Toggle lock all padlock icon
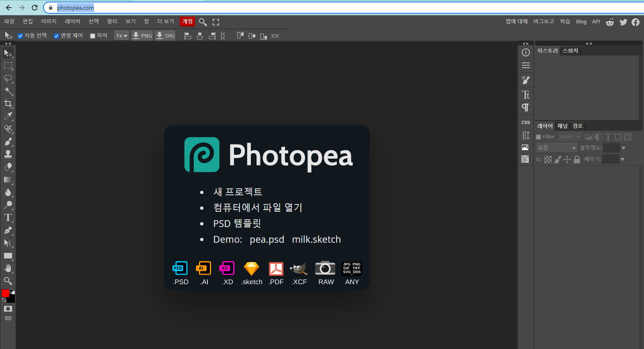 (x=577, y=159)
